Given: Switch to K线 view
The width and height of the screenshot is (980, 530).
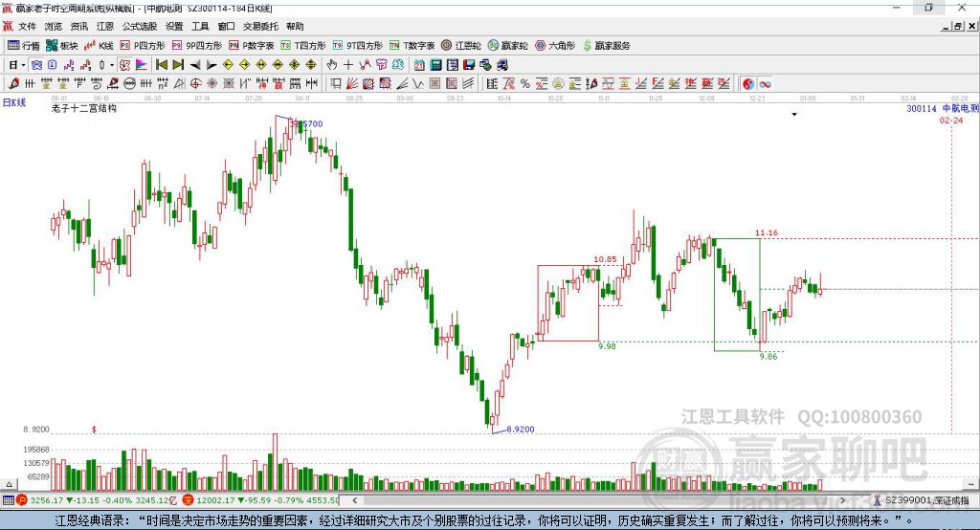Looking at the screenshot, I should (99, 46).
